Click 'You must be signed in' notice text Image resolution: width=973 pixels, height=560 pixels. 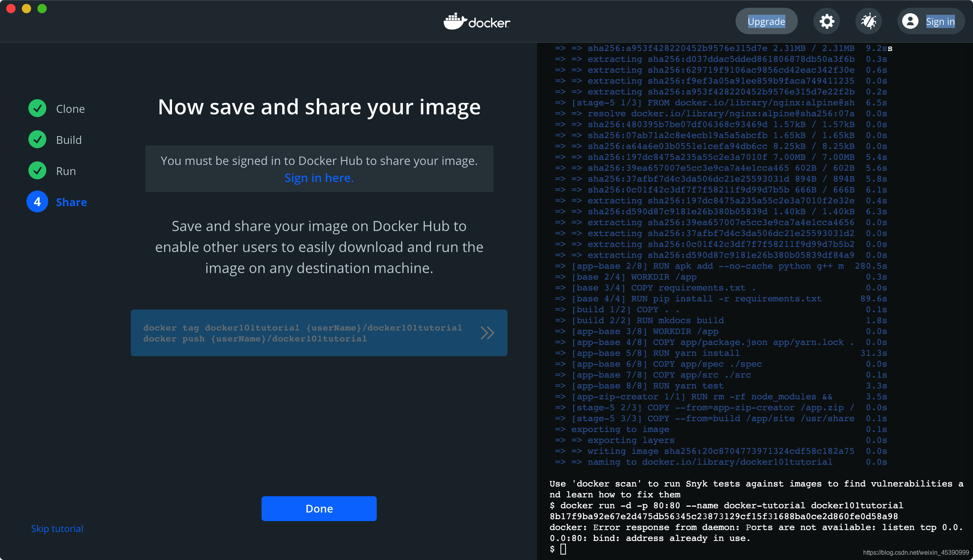click(x=319, y=161)
